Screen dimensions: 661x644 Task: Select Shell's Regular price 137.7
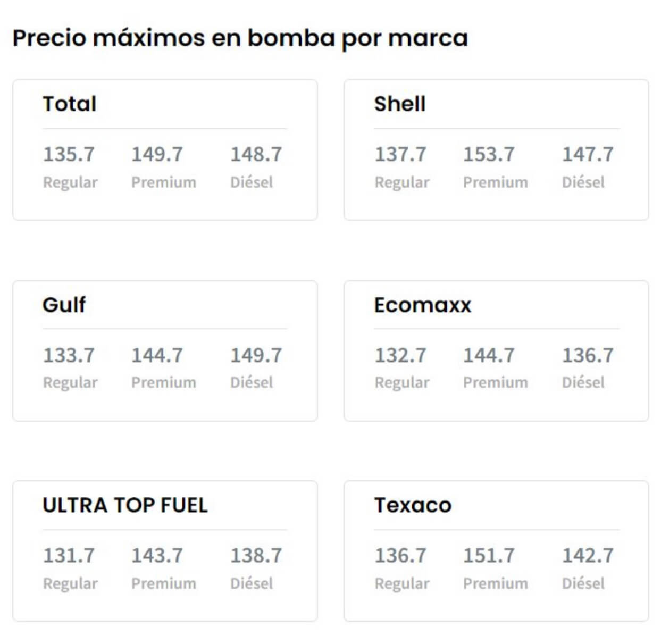tap(400, 154)
